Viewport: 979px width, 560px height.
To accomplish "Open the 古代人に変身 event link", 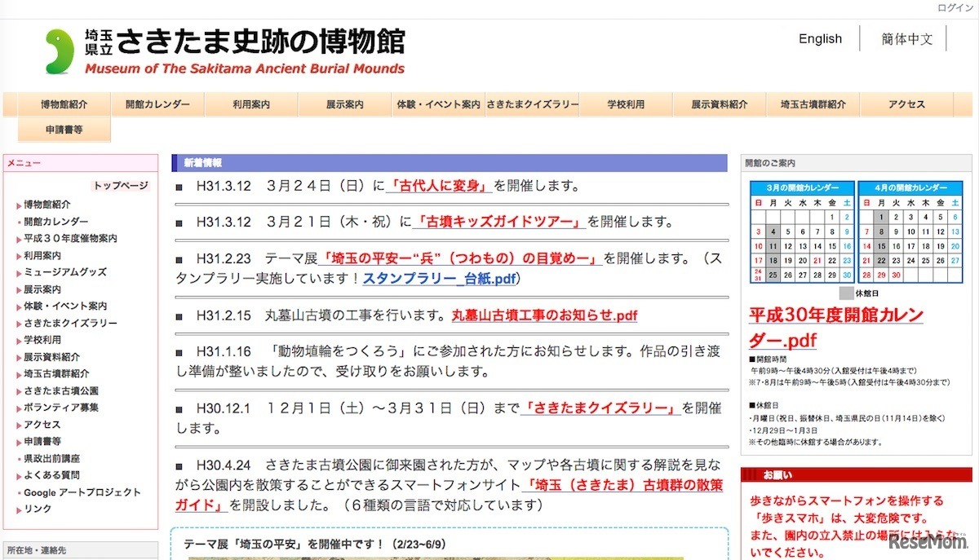I will tap(439, 186).
